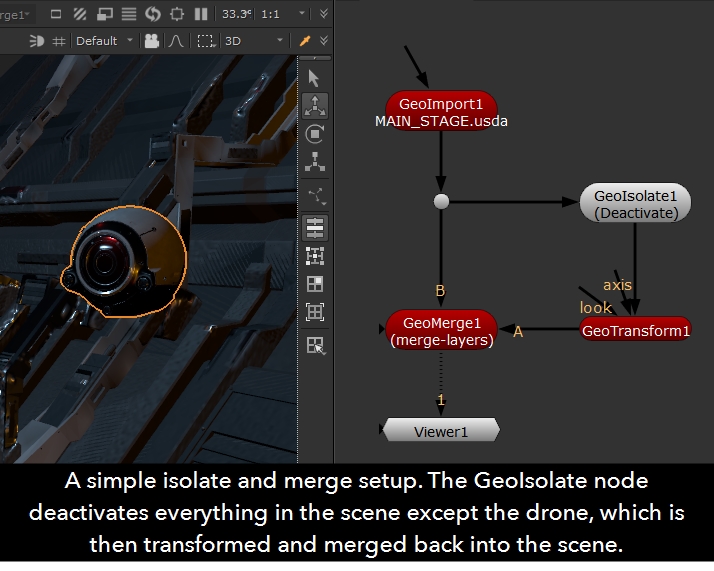Click the Viewer1 node
The height and width of the screenshot is (571, 714).
click(x=441, y=431)
